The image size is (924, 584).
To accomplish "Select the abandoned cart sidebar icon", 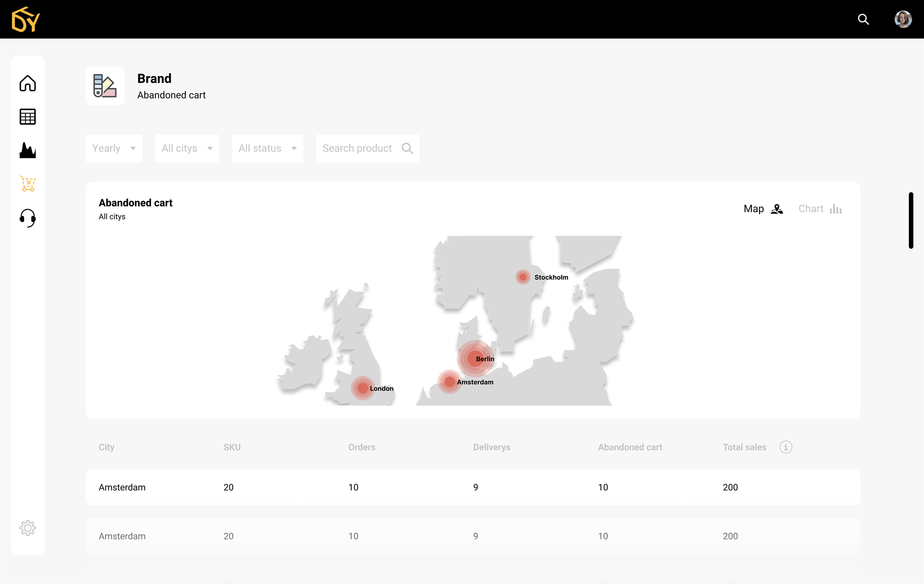I will 28,184.
